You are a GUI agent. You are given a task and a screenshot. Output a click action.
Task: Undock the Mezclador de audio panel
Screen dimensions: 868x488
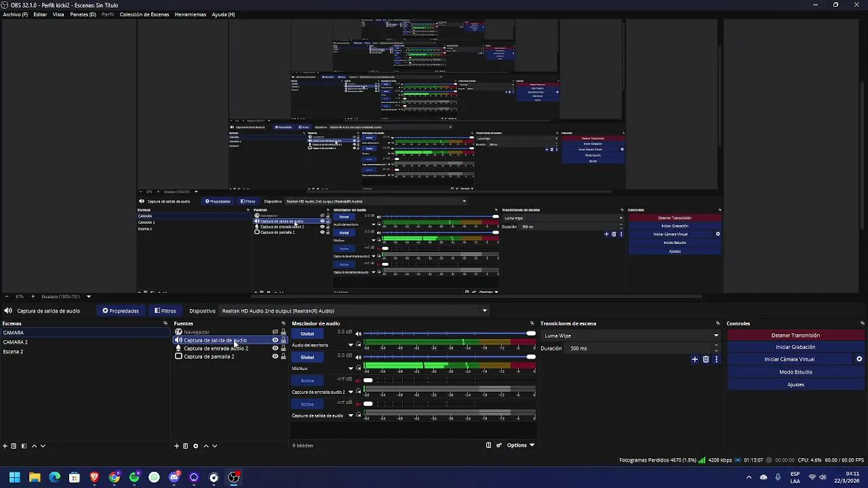click(x=532, y=323)
